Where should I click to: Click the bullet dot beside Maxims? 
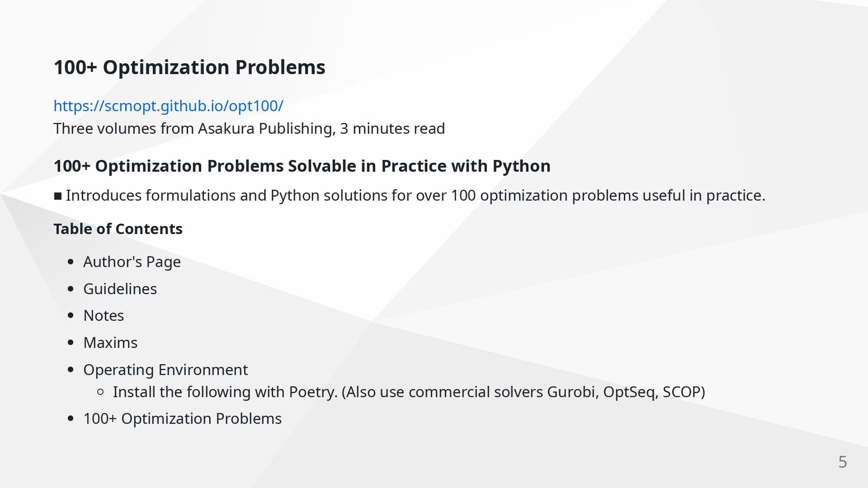(71, 343)
